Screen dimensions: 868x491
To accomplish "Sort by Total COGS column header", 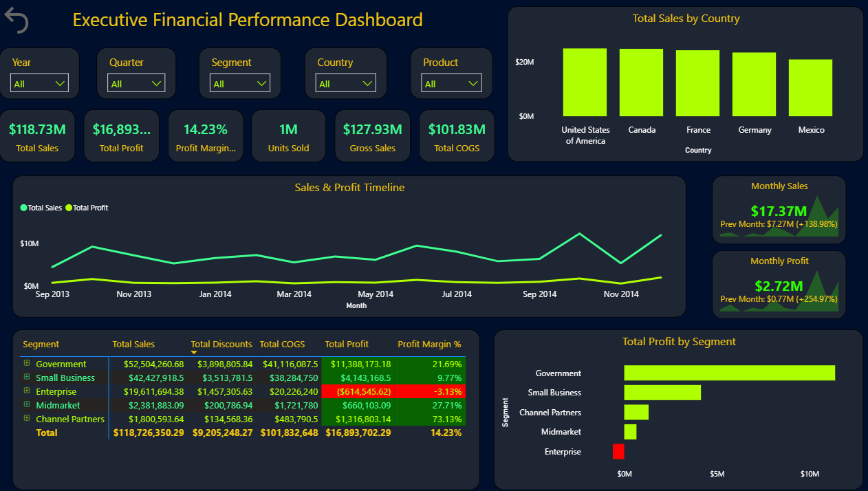I will [282, 344].
